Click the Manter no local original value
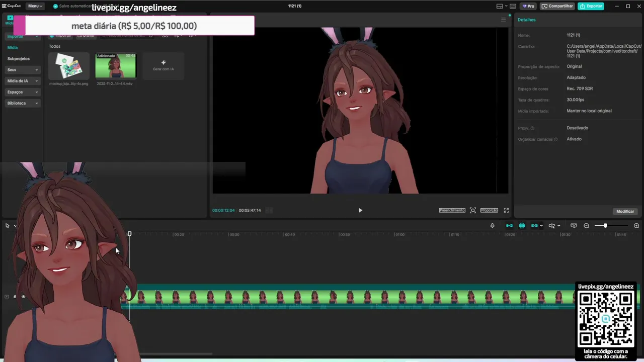The image size is (644, 362). 589,111
